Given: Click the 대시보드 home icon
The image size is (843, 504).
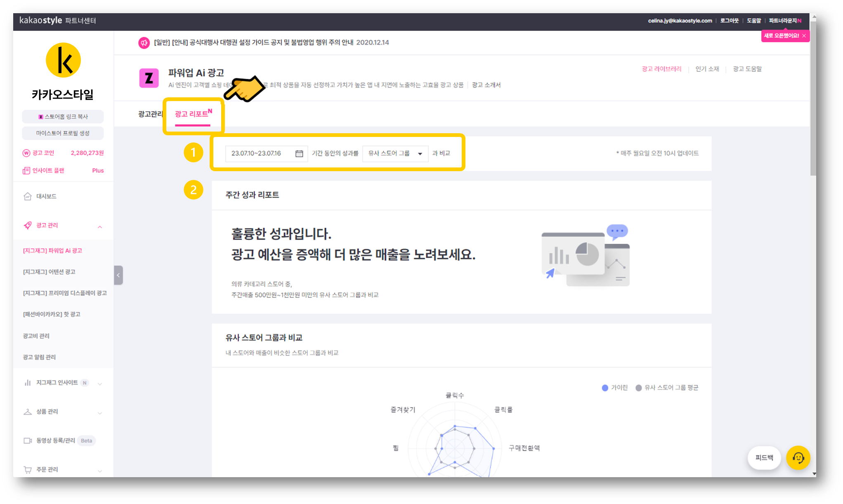Looking at the screenshot, I should pyautogui.click(x=28, y=196).
